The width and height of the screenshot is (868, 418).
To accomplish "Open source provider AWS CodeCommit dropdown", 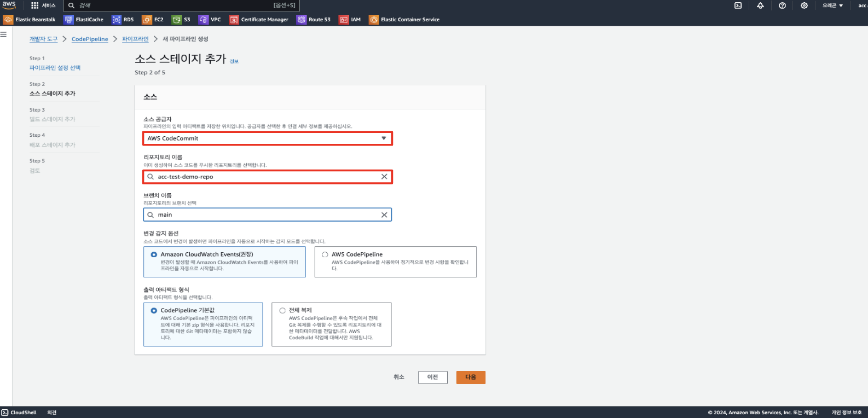I will [x=268, y=138].
